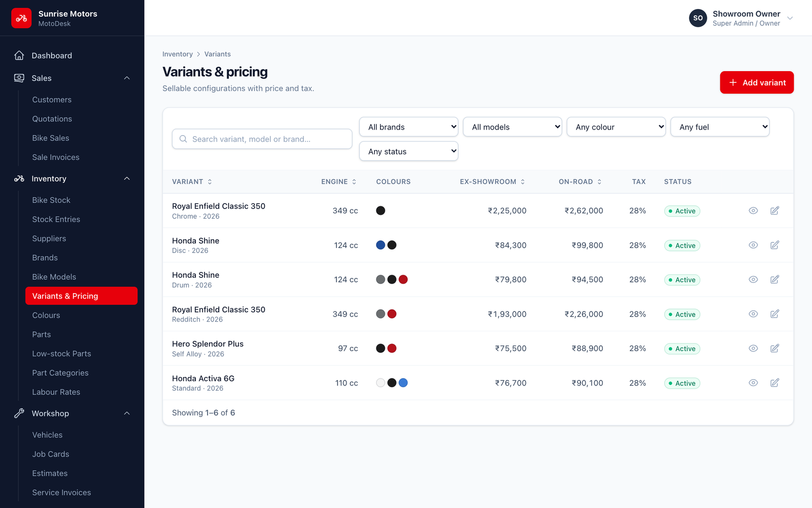Edit the Honda Activa 6G variant

pyautogui.click(x=774, y=383)
